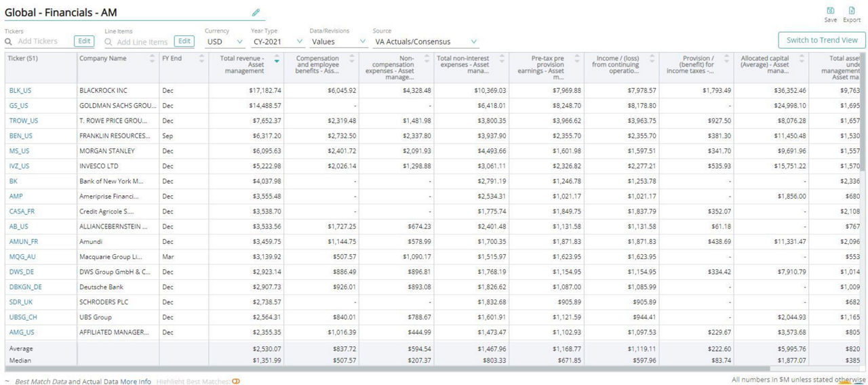
Task: Select the Average total revenue value $2,530.07
Action: click(x=267, y=348)
